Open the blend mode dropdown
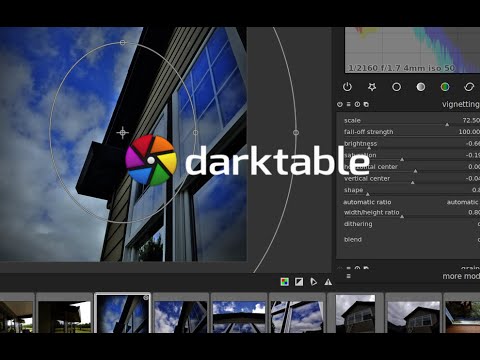Image resolution: width=480 pixels, height=360 pixels. (412, 239)
